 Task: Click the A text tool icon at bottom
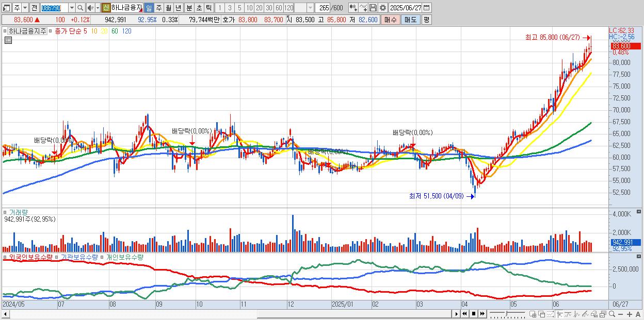pyautogui.click(x=638, y=314)
